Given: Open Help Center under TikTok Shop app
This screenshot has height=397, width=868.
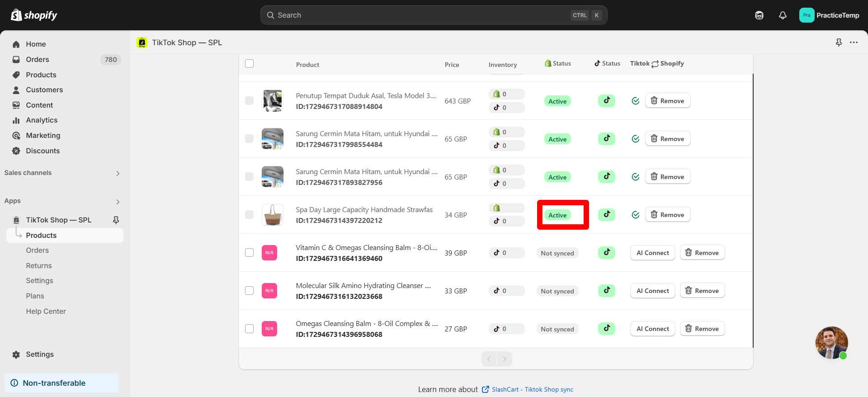Looking at the screenshot, I should click(46, 311).
